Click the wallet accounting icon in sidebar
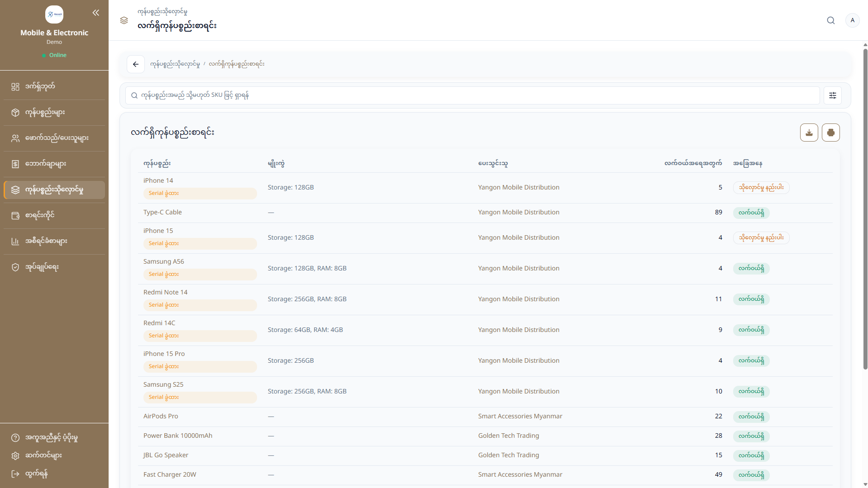The width and height of the screenshot is (868, 488). tap(15, 215)
